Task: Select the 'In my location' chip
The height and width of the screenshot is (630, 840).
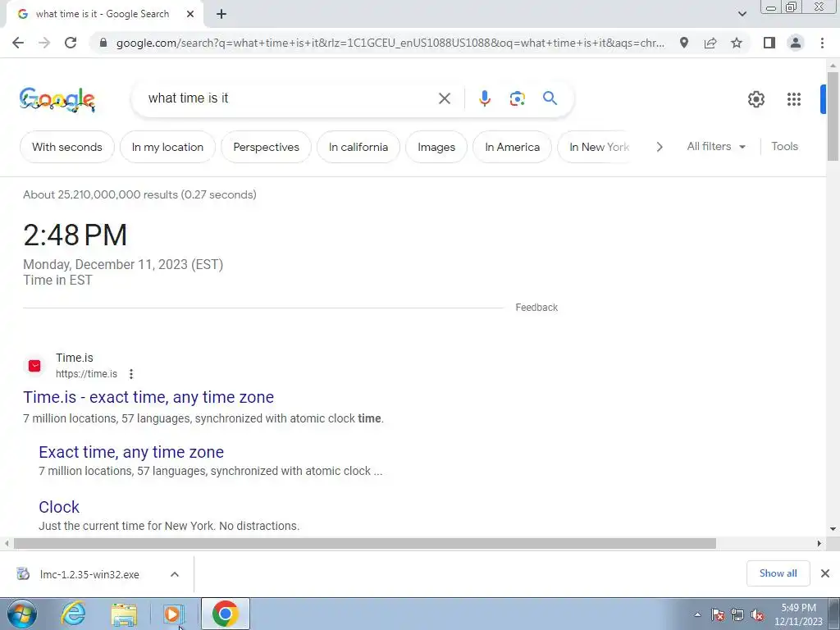Action: tap(167, 148)
